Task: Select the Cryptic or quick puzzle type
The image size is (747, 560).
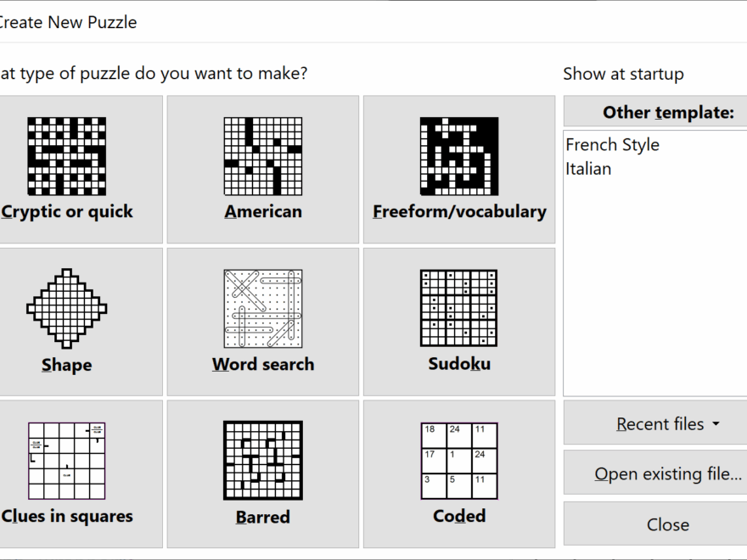Action: [x=81, y=168]
